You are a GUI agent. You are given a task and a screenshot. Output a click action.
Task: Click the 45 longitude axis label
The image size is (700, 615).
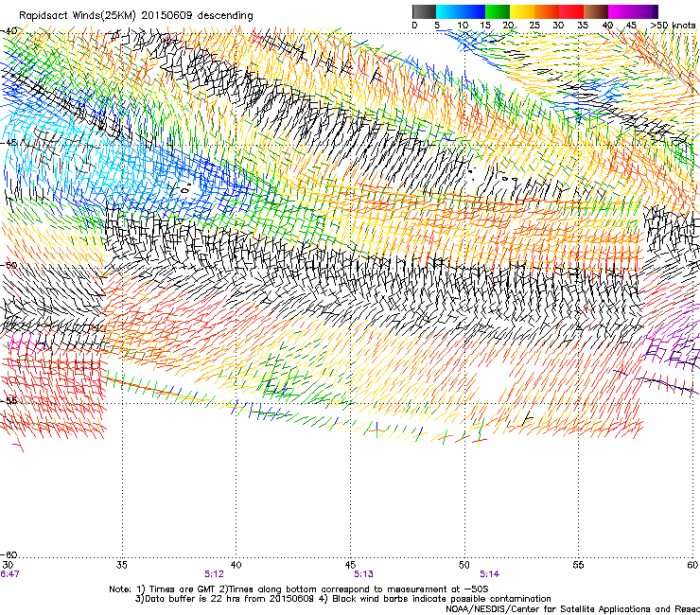coord(350,565)
